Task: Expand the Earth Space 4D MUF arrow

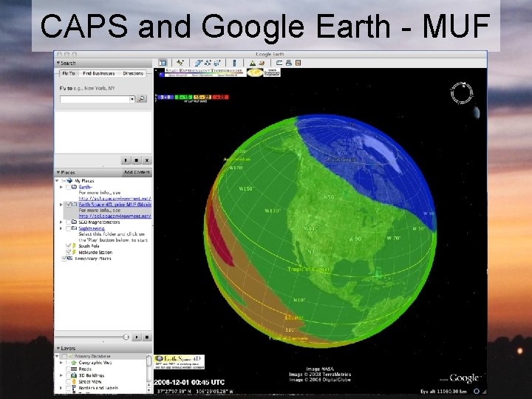Action: click(x=61, y=205)
